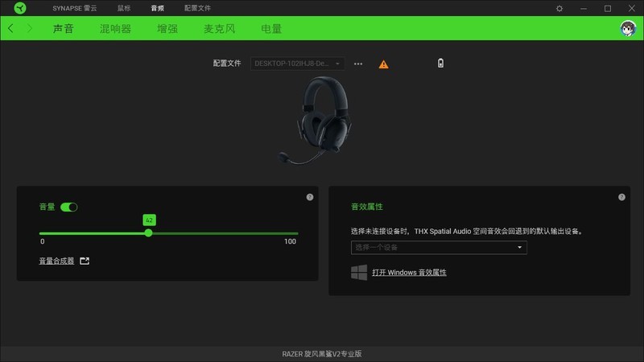Open the user avatar profile

coord(628,28)
